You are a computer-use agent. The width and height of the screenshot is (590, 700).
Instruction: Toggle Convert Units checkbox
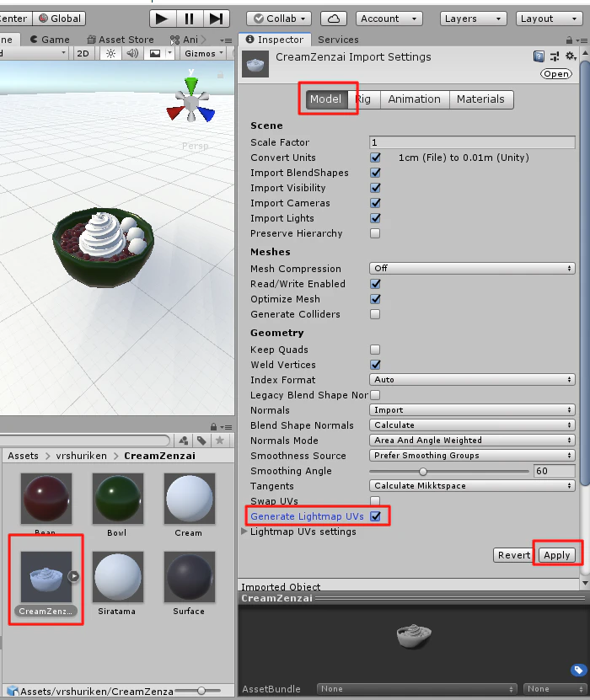(375, 158)
